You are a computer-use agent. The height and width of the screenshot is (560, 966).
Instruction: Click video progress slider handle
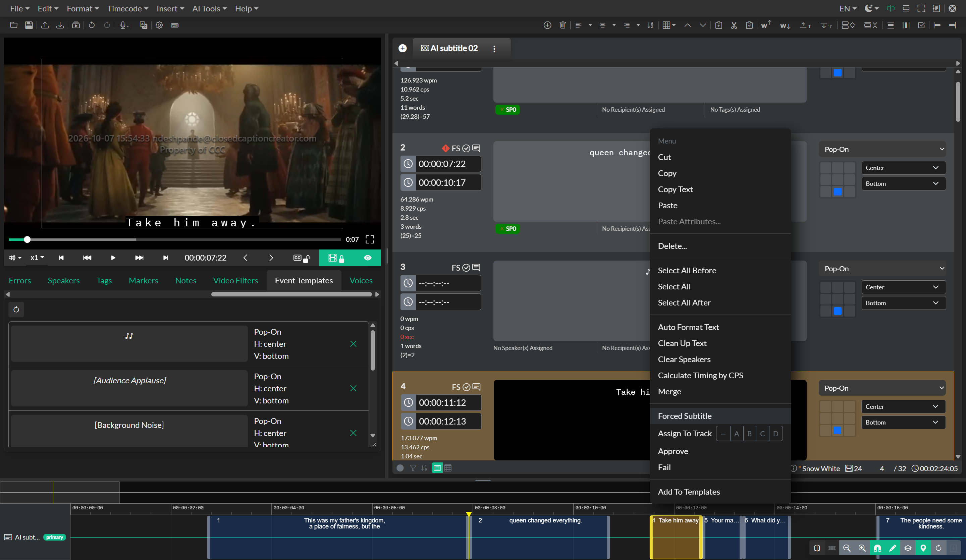coord(27,239)
